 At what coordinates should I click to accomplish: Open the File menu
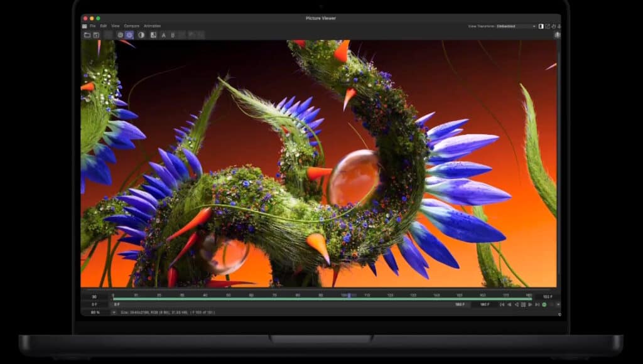[x=93, y=26]
